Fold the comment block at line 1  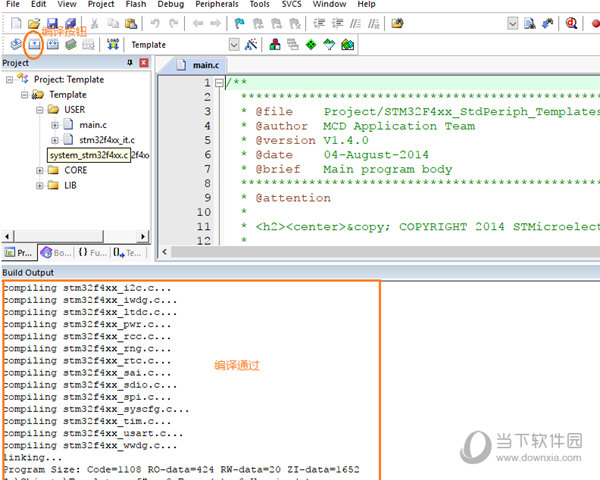[219, 82]
